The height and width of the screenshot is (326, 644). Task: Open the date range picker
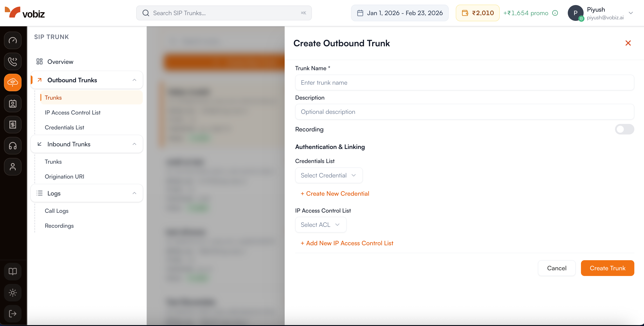click(x=400, y=13)
